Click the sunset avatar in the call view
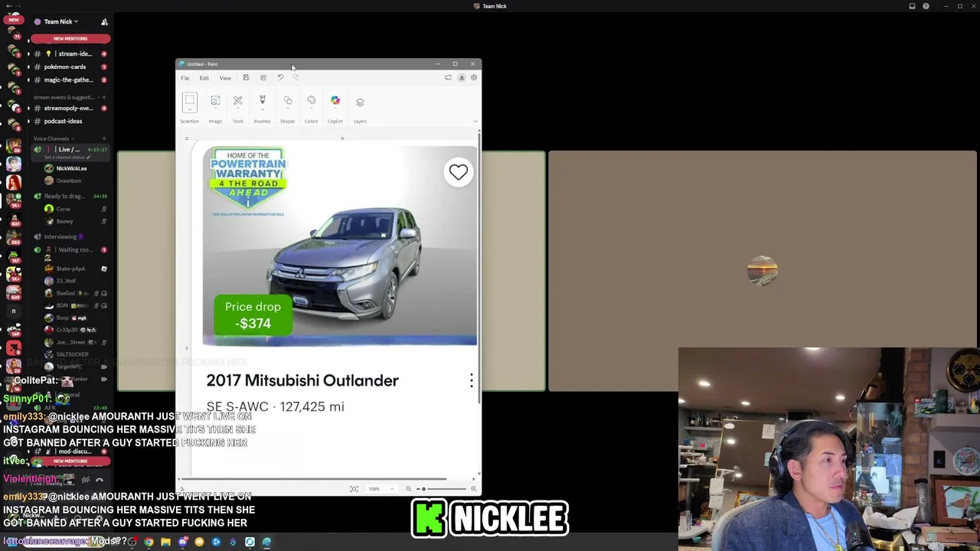The width and height of the screenshot is (980, 551). pyautogui.click(x=762, y=271)
